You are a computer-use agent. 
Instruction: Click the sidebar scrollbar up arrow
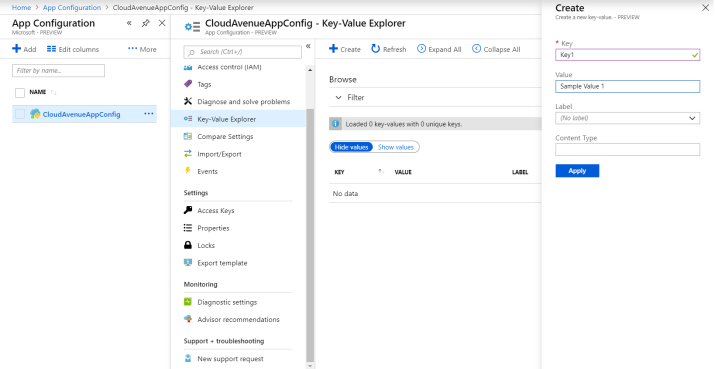click(x=310, y=70)
